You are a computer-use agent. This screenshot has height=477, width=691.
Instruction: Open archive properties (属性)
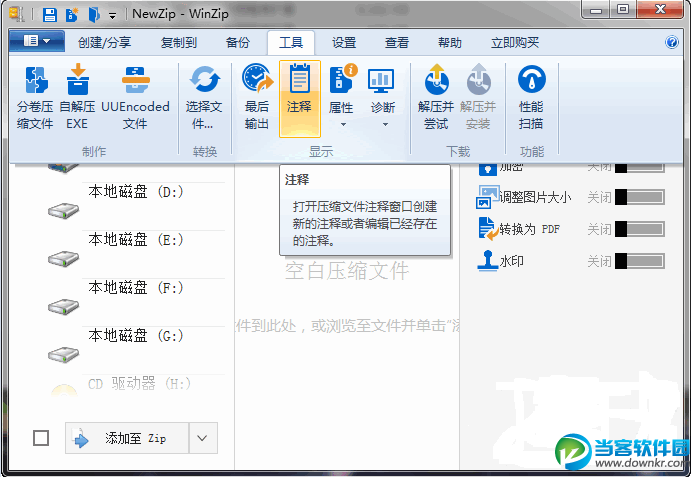tap(341, 97)
